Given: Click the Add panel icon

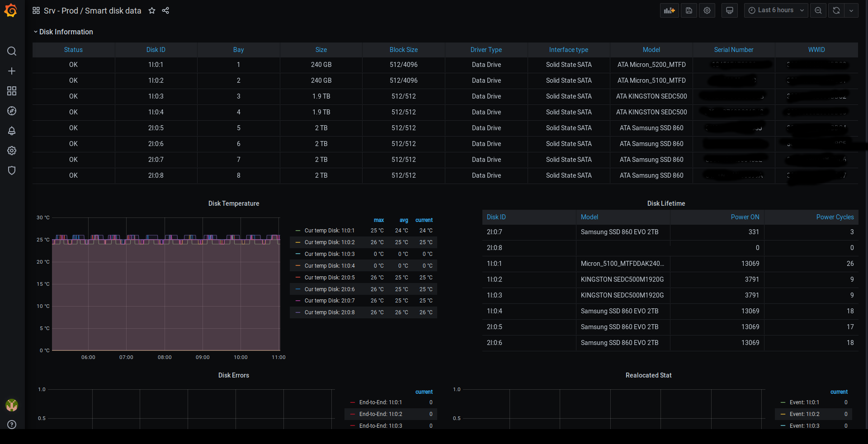Looking at the screenshot, I should coord(669,10).
